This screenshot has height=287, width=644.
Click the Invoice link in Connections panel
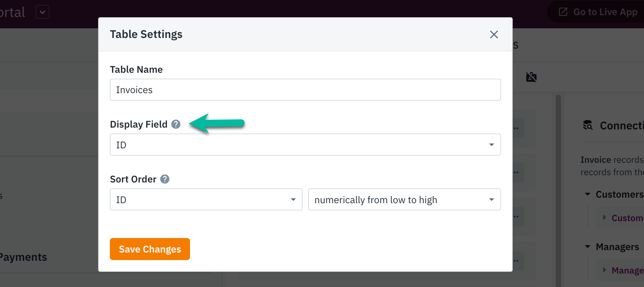click(x=596, y=160)
